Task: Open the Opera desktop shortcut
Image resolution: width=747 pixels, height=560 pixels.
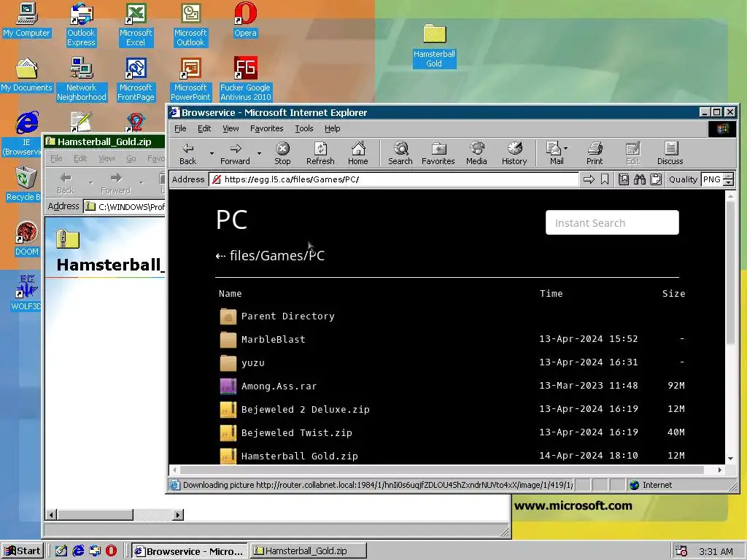Action: 245,20
